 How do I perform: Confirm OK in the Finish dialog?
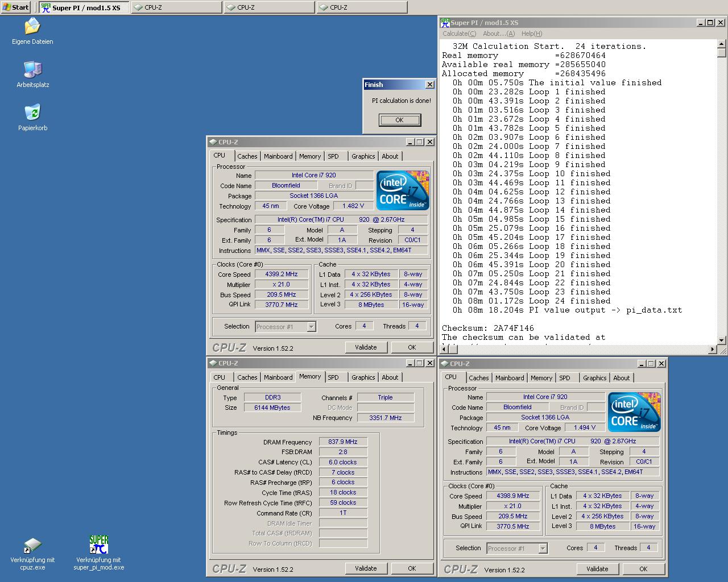click(x=400, y=120)
